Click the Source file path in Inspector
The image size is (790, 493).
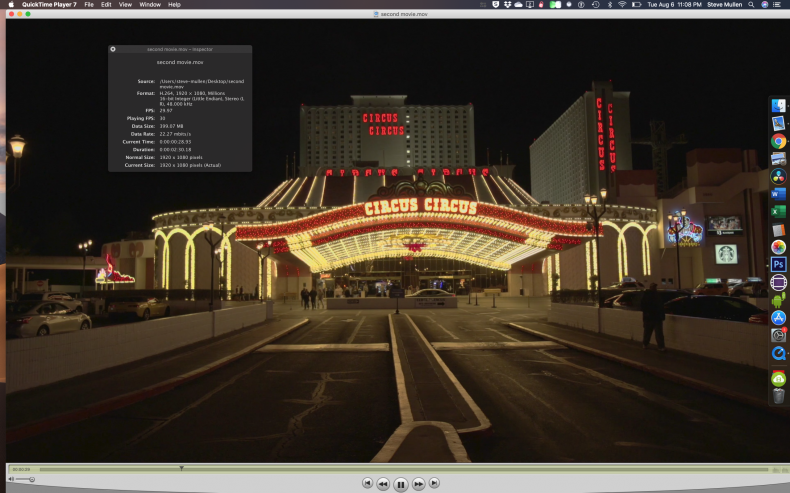click(202, 84)
